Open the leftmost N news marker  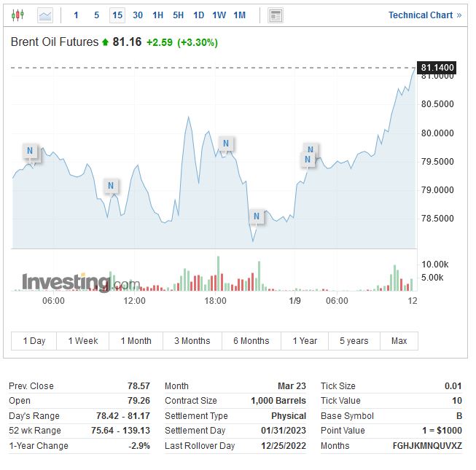coord(30,151)
